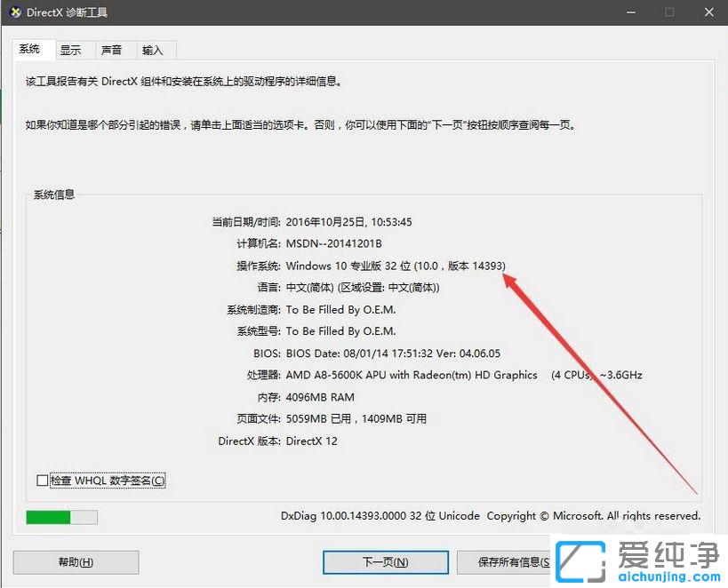Select the 输入 tab
This screenshot has width=728, height=588.
pos(154,49)
